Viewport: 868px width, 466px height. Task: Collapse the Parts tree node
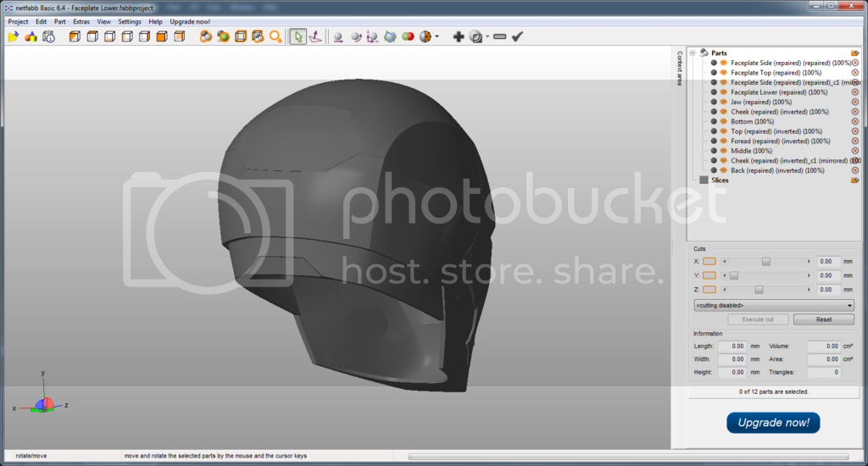pyautogui.click(x=693, y=53)
